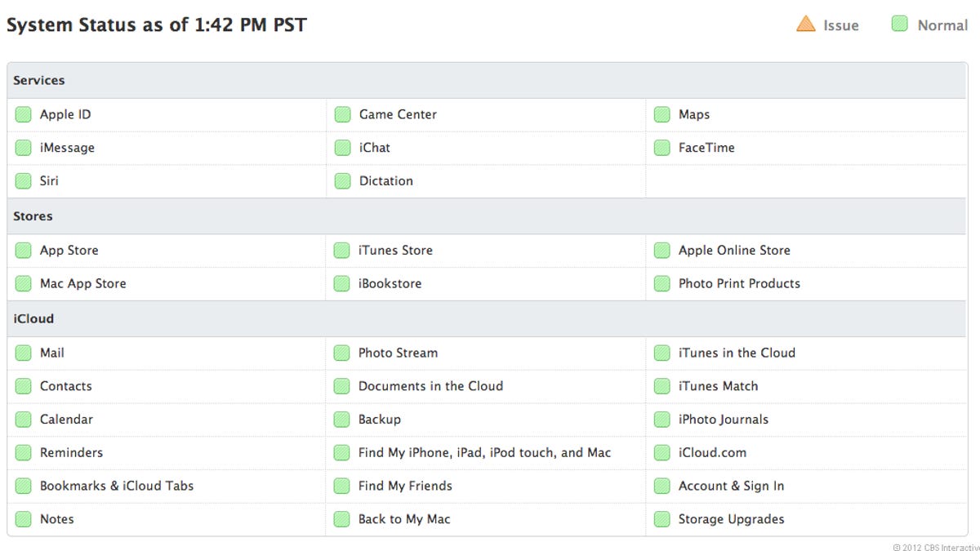
Task: Click the green Normal square in the legend
Action: point(900,24)
